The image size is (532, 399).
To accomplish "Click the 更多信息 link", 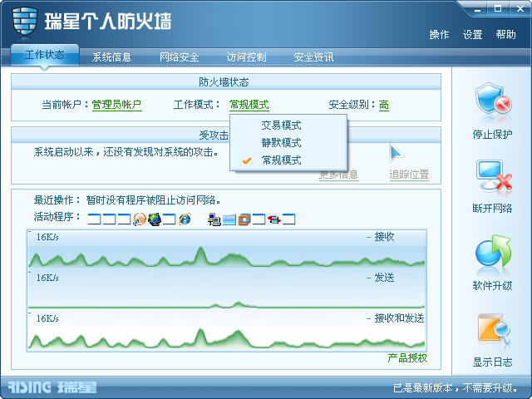I will click(x=338, y=175).
